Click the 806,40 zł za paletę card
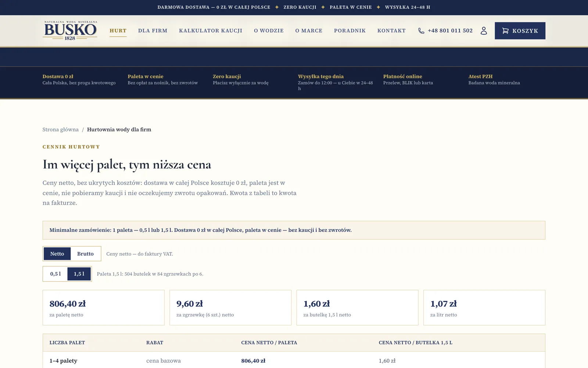The width and height of the screenshot is (588, 368). pyautogui.click(x=104, y=308)
